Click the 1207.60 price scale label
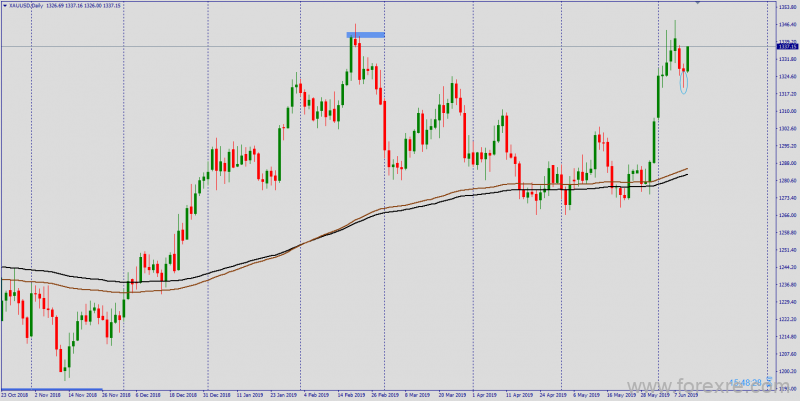 tap(788, 354)
